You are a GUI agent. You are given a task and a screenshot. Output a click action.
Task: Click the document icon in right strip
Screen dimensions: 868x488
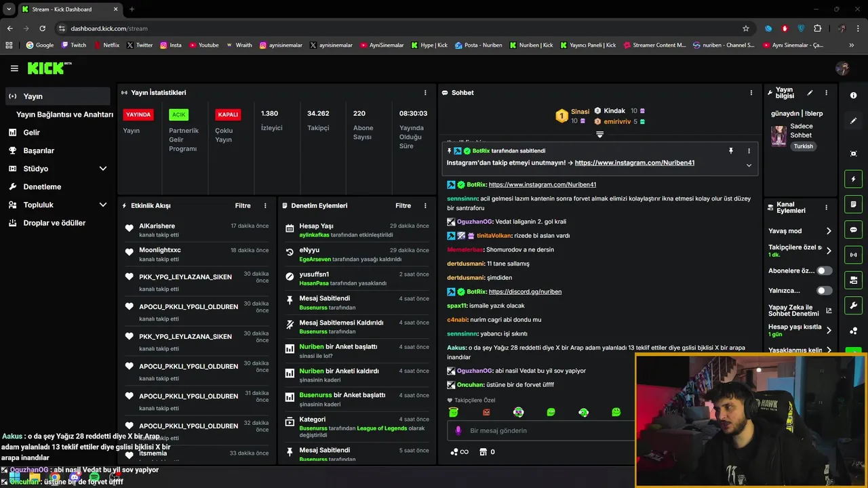(x=853, y=204)
